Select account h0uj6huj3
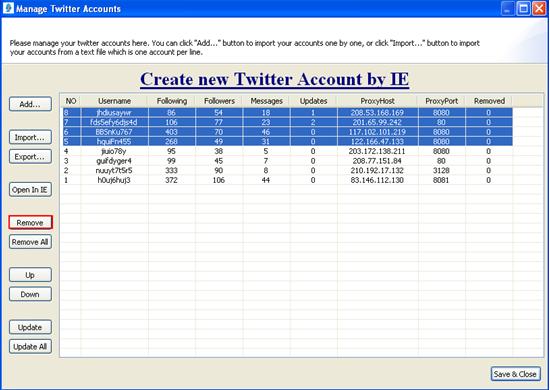The height and width of the screenshot is (390, 550). pos(114,180)
